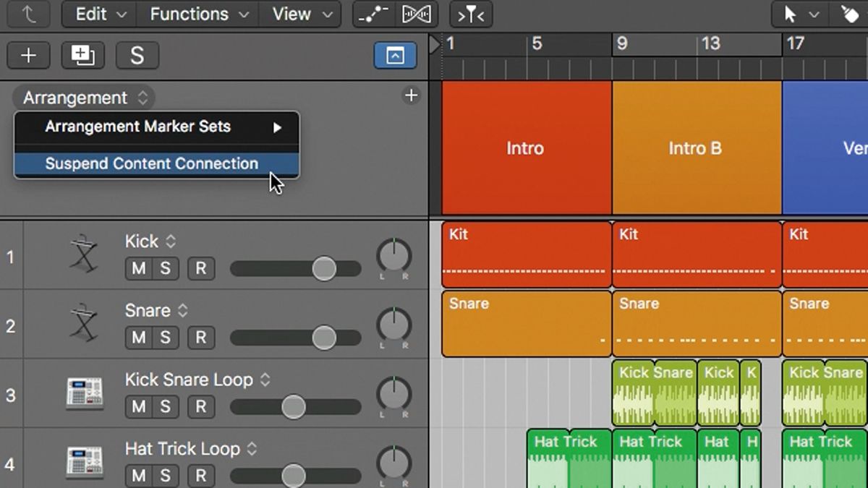Enable record on Hat Trick Loop track

[x=201, y=476]
